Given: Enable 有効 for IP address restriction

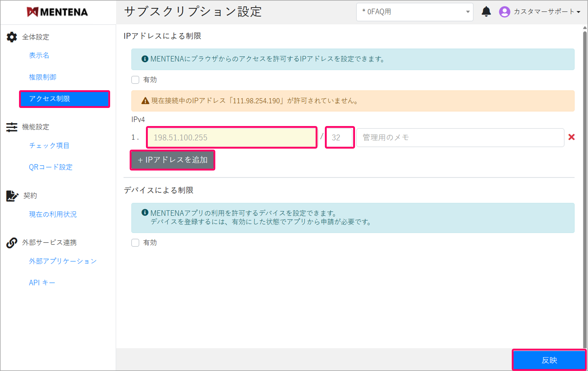Looking at the screenshot, I should click(135, 80).
